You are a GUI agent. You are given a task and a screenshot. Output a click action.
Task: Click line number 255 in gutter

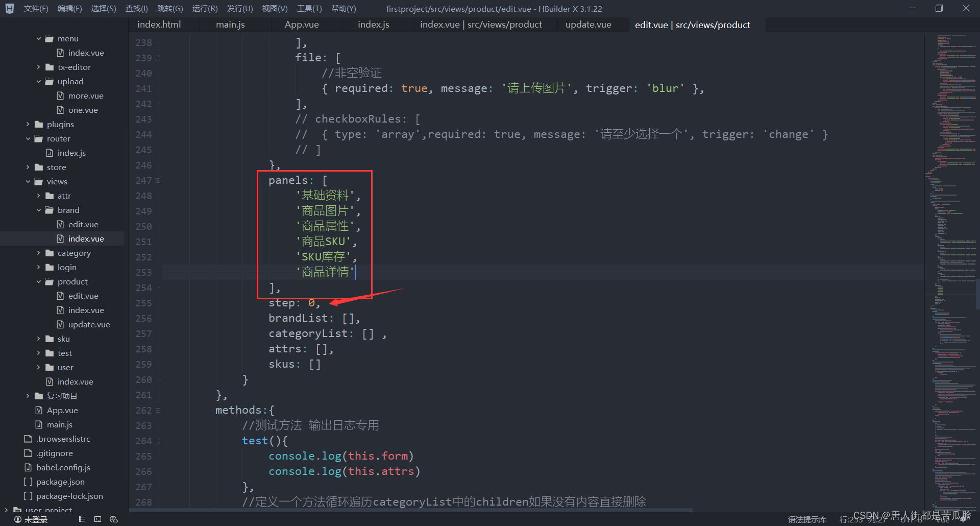(143, 303)
